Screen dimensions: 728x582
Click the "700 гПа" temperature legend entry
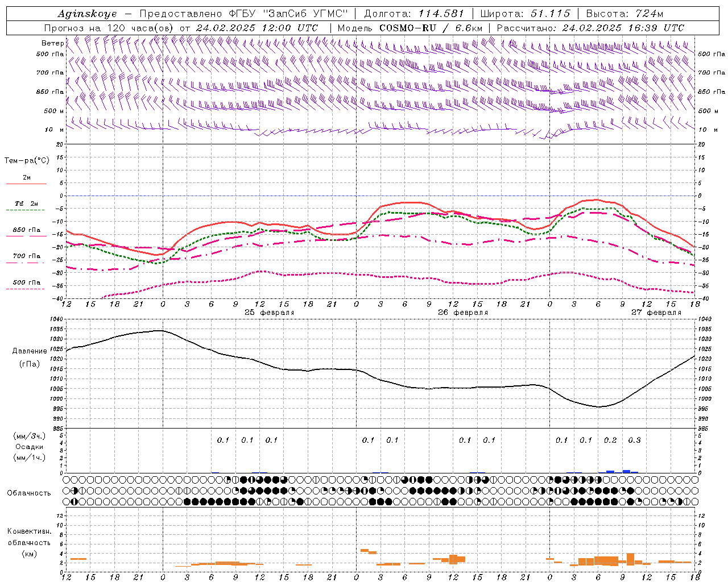pos(27,256)
